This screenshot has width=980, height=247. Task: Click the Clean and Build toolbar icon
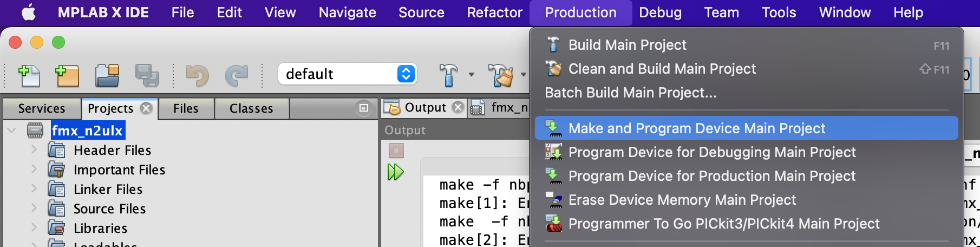click(x=501, y=75)
